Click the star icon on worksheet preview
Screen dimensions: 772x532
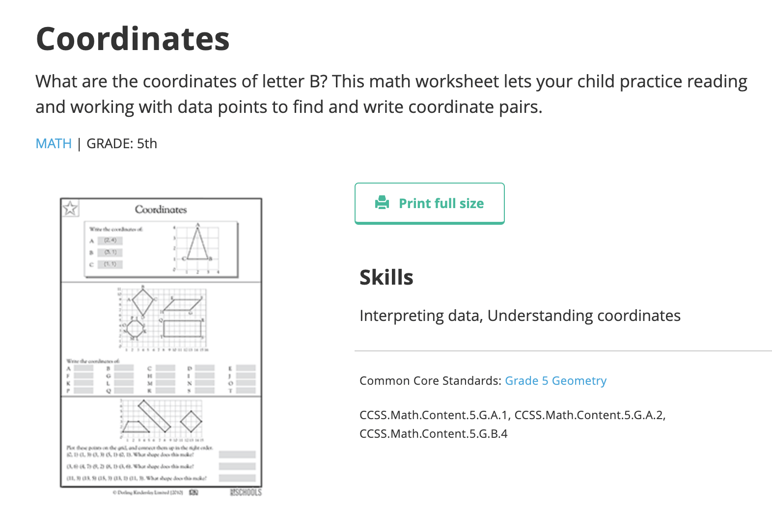(x=70, y=208)
